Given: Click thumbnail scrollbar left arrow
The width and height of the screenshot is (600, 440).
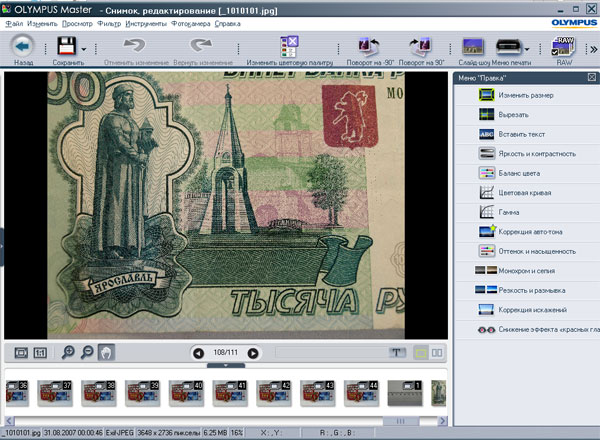Looking at the screenshot, I should (x=10, y=421).
